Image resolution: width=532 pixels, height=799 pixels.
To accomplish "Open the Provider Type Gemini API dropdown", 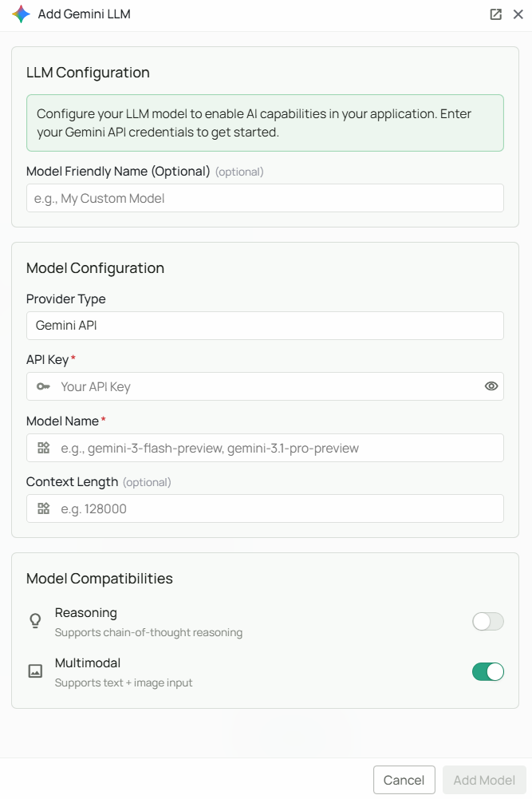I will tap(265, 326).
